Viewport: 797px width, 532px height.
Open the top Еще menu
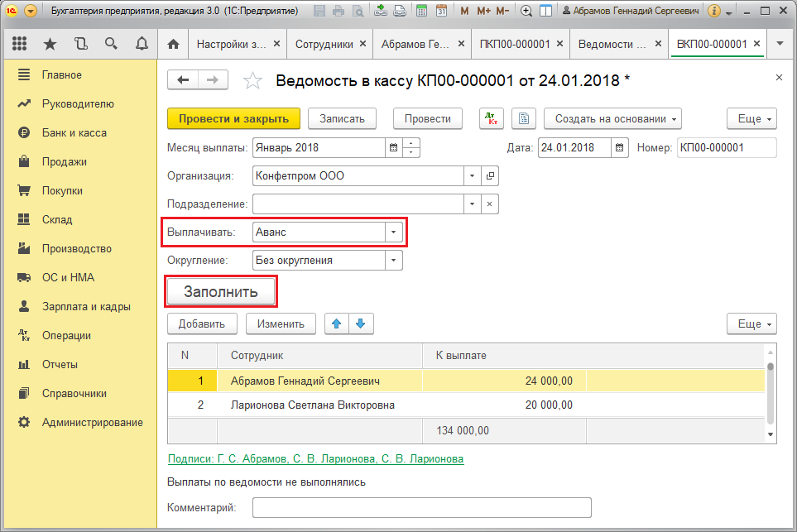(x=751, y=118)
